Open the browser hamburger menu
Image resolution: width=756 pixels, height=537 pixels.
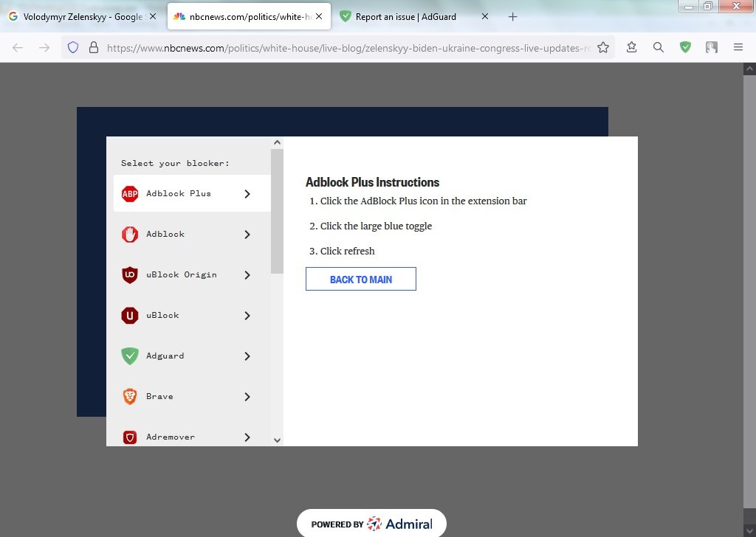pos(738,46)
